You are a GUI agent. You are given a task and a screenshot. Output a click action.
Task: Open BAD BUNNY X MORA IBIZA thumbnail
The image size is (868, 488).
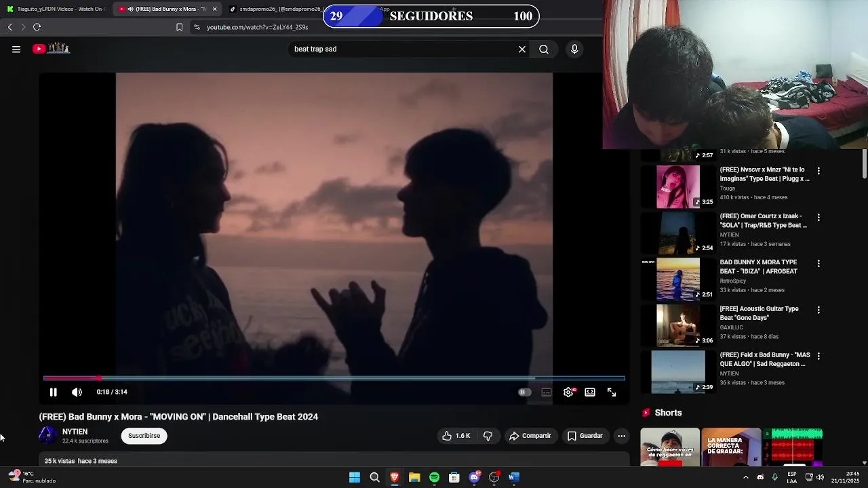(678, 279)
